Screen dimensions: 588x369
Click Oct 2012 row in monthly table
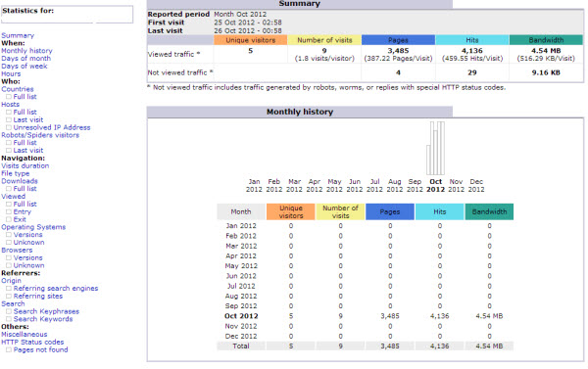click(365, 316)
